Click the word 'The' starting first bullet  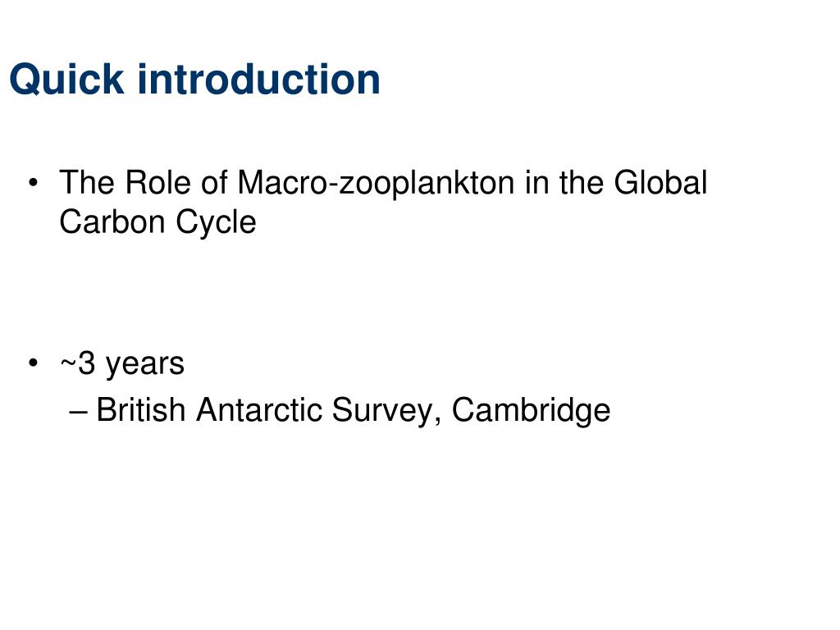click(87, 182)
